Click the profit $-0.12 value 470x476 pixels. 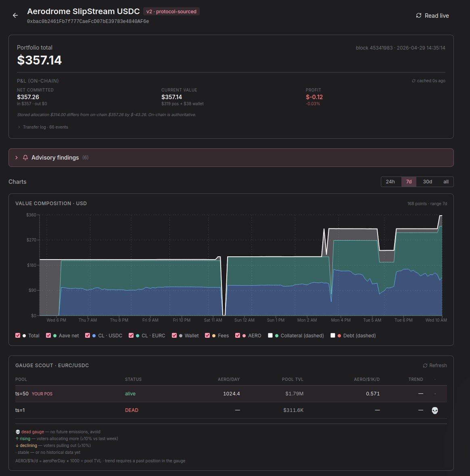314,97
